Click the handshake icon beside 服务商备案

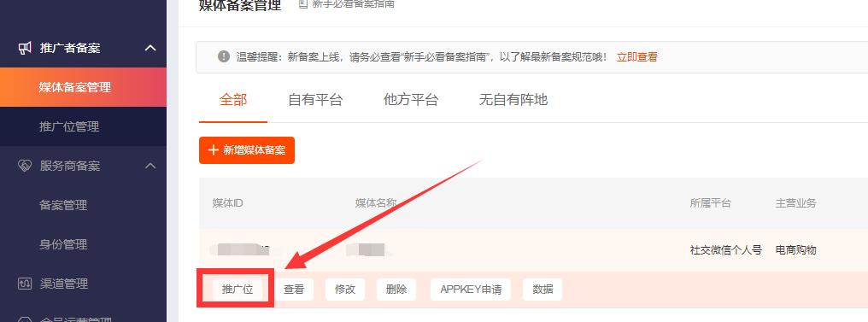pos(25,166)
